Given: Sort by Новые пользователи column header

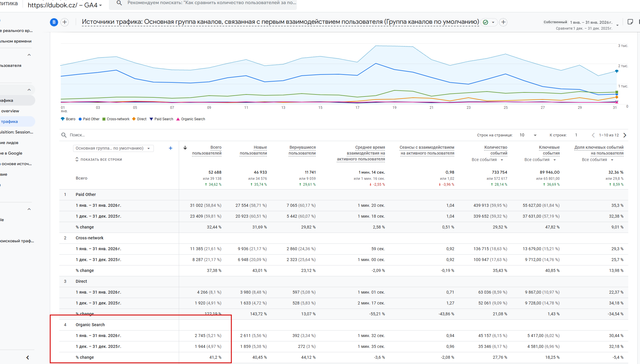Looking at the screenshot, I should [253, 150].
